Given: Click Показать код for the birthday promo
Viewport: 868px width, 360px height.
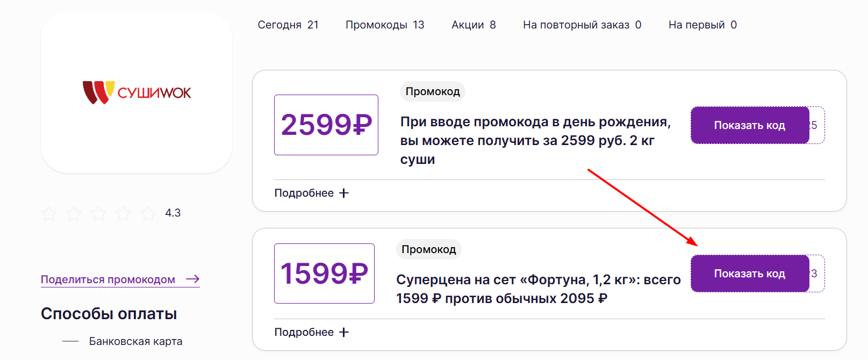Looking at the screenshot, I should click(x=749, y=125).
